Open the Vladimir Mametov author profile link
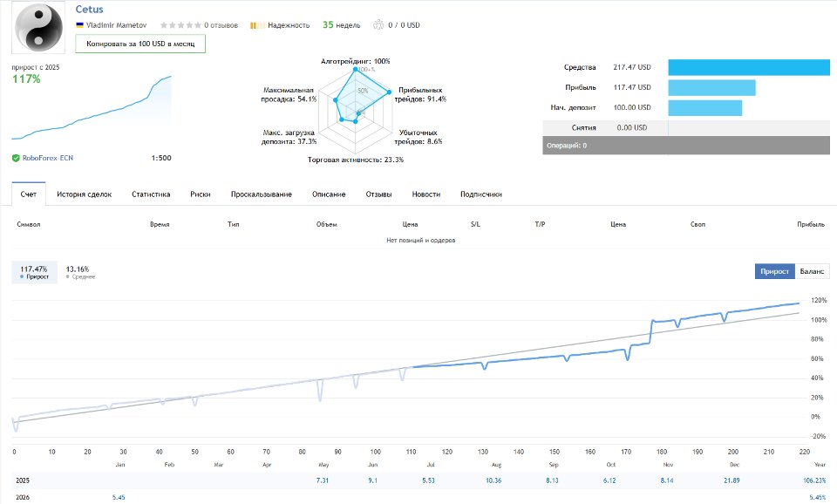837x504 pixels. 118,24
